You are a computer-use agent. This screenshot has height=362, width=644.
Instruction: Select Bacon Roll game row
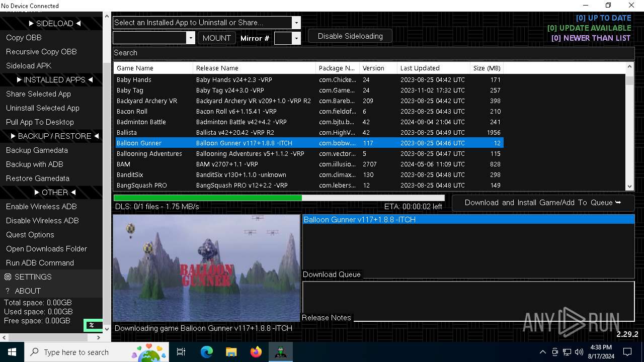coord(309,112)
